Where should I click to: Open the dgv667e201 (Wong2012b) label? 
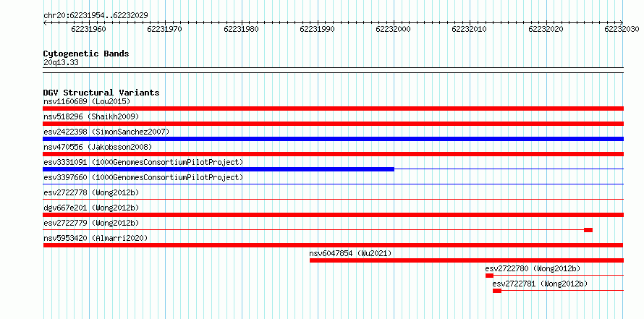tap(91, 208)
